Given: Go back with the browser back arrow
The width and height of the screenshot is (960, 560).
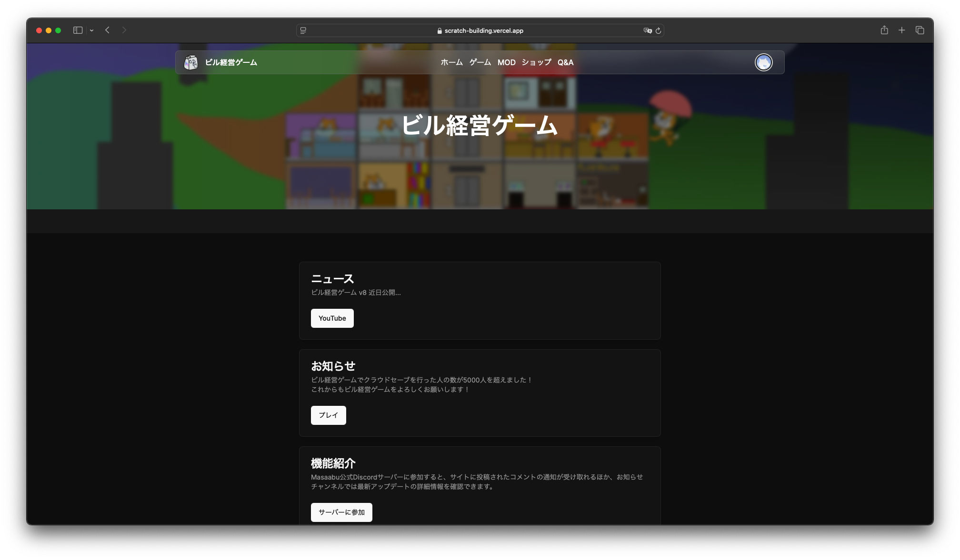Looking at the screenshot, I should click(x=108, y=30).
